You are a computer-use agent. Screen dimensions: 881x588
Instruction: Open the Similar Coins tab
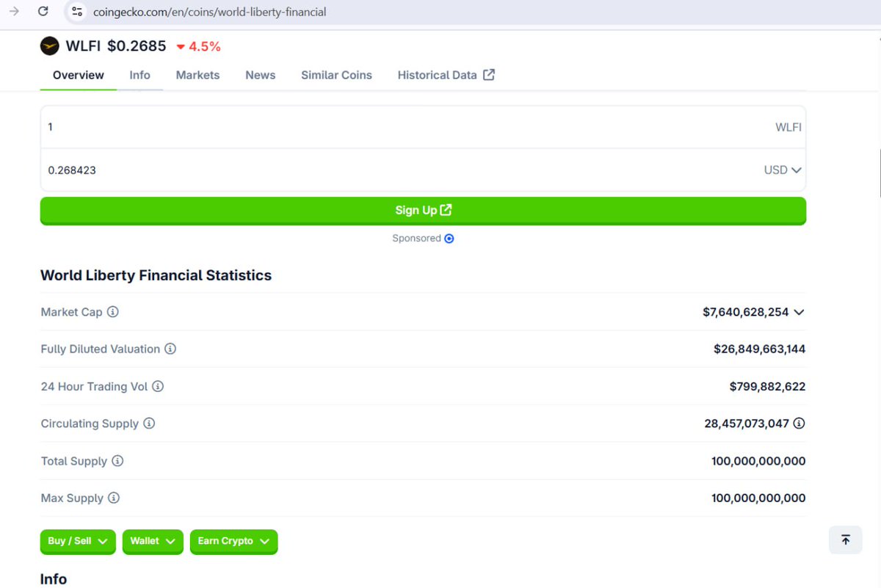(336, 75)
